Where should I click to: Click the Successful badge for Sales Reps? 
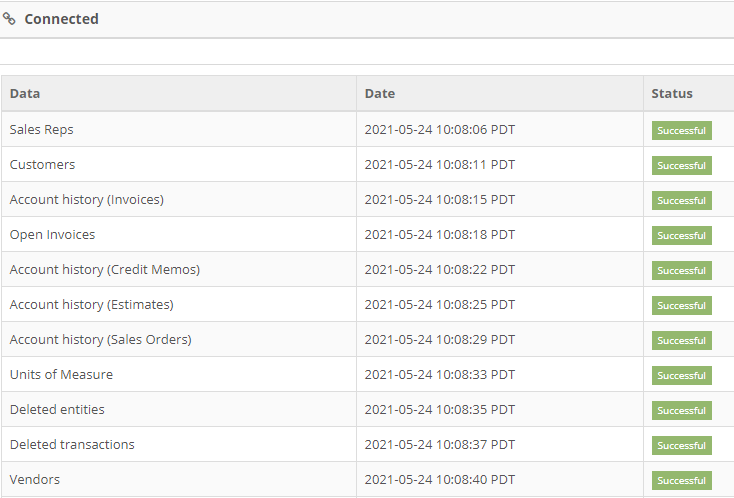(682, 131)
